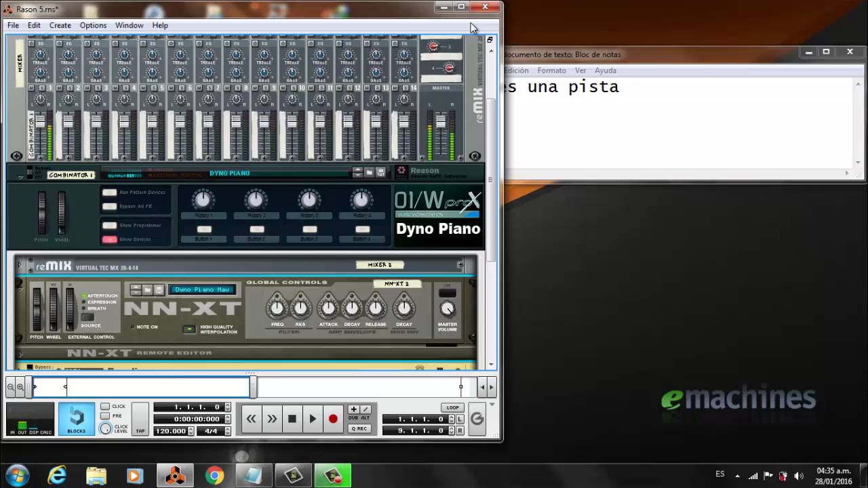Click the Blocks button in the transport

[77, 419]
